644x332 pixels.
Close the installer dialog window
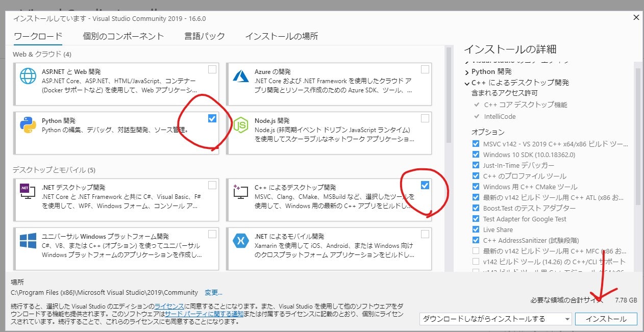(x=636, y=17)
